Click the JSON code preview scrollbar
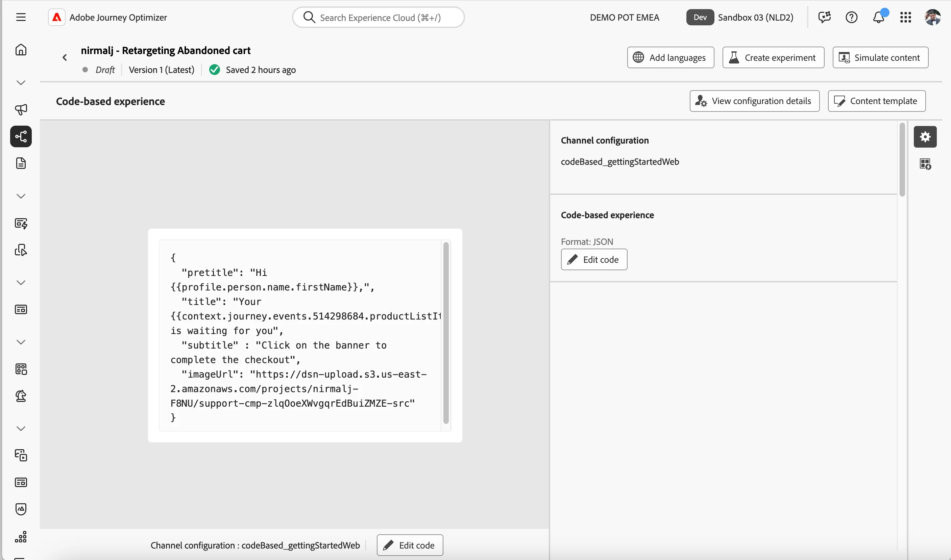 coord(445,333)
